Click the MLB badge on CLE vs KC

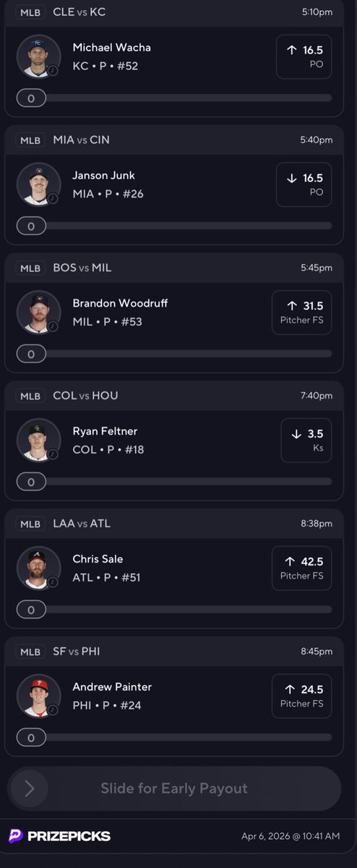coord(31,12)
